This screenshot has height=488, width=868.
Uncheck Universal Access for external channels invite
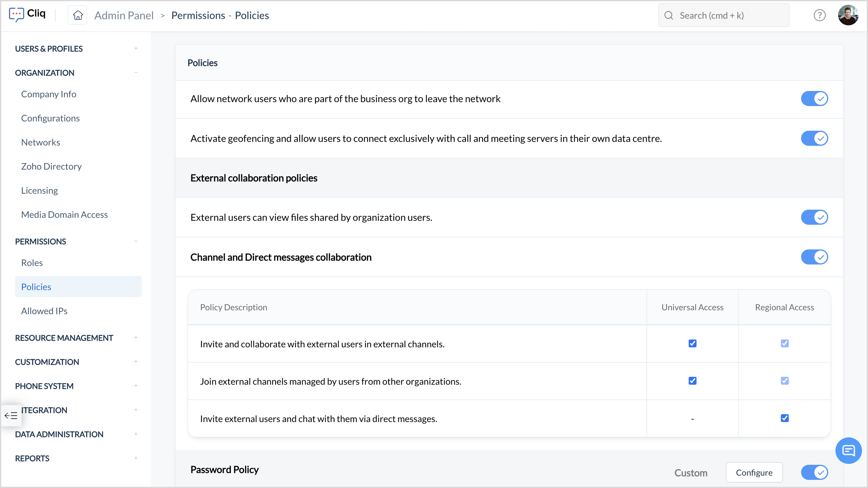point(693,343)
